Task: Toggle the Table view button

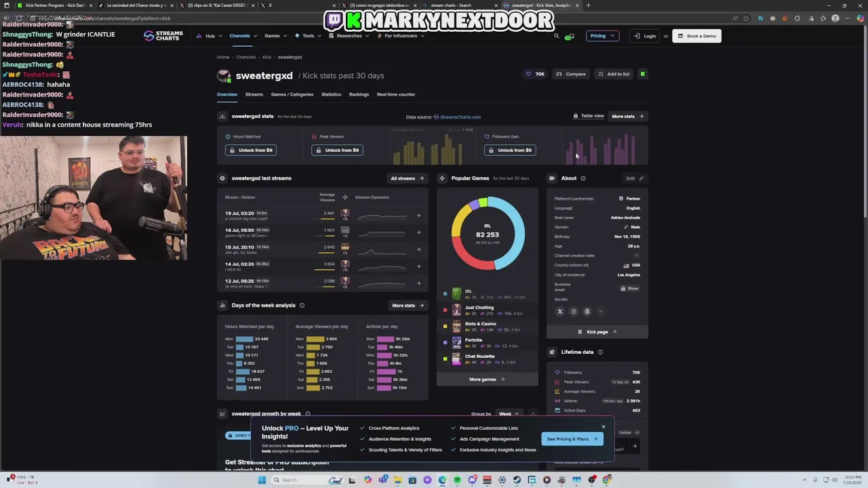Action: click(x=589, y=116)
